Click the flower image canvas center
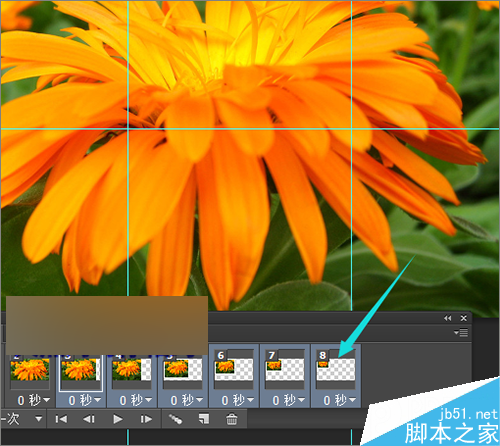 (250, 155)
